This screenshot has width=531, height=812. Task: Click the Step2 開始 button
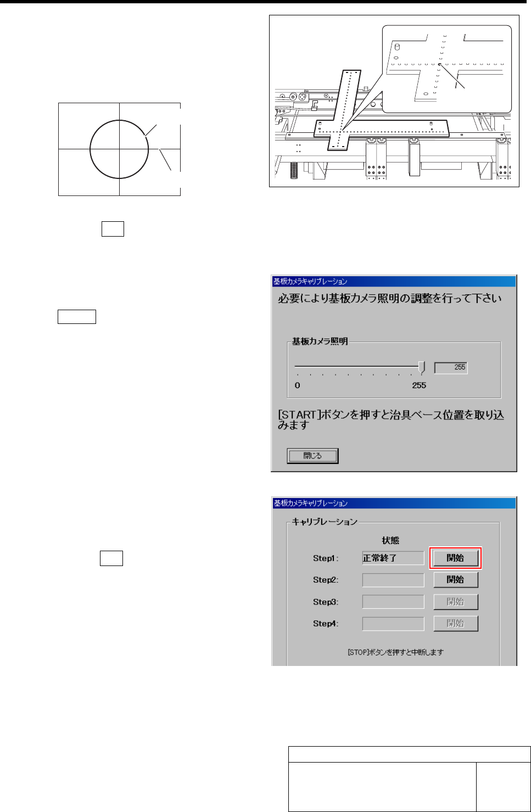coord(456,580)
